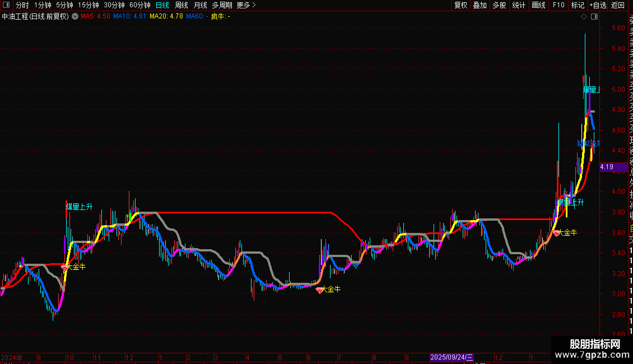
Task: Click the 3.00 price axis label
Action: tap(618, 294)
